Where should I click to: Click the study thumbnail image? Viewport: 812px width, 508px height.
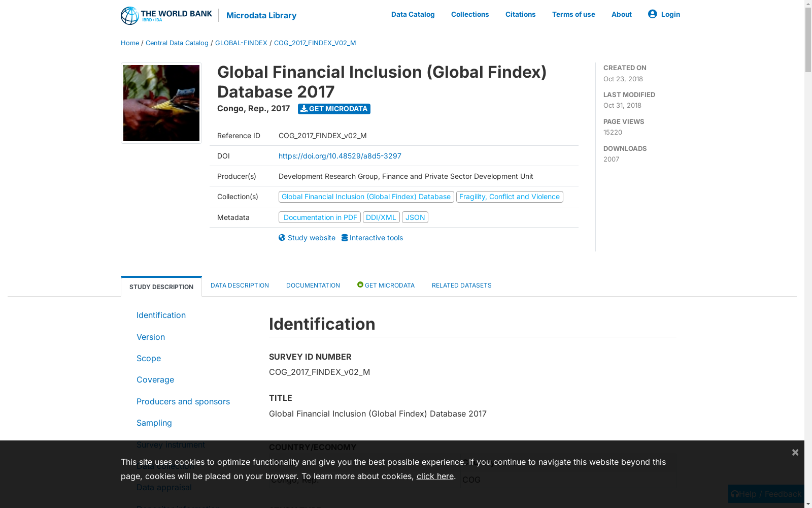[x=161, y=103]
